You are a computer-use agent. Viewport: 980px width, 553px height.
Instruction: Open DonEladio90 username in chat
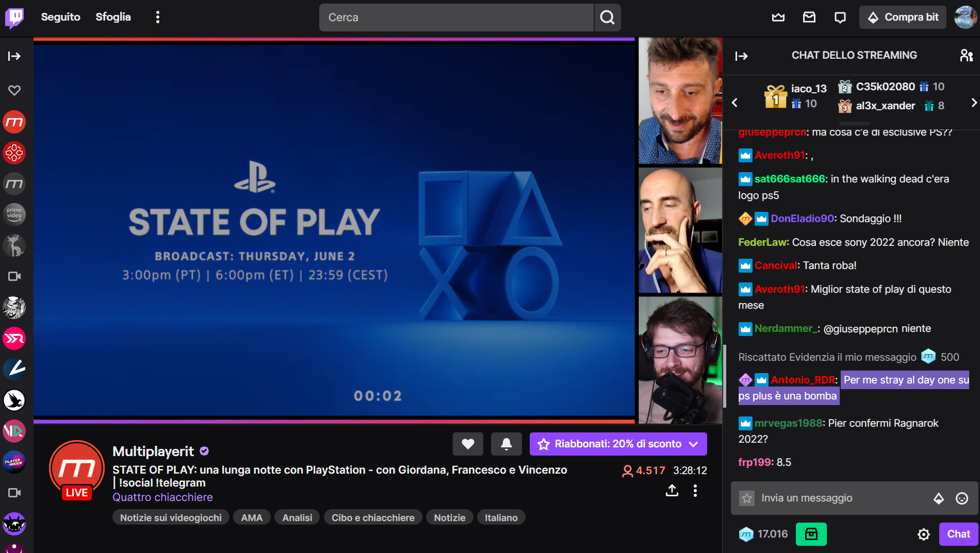pyautogui.click(x=802, y=219)
